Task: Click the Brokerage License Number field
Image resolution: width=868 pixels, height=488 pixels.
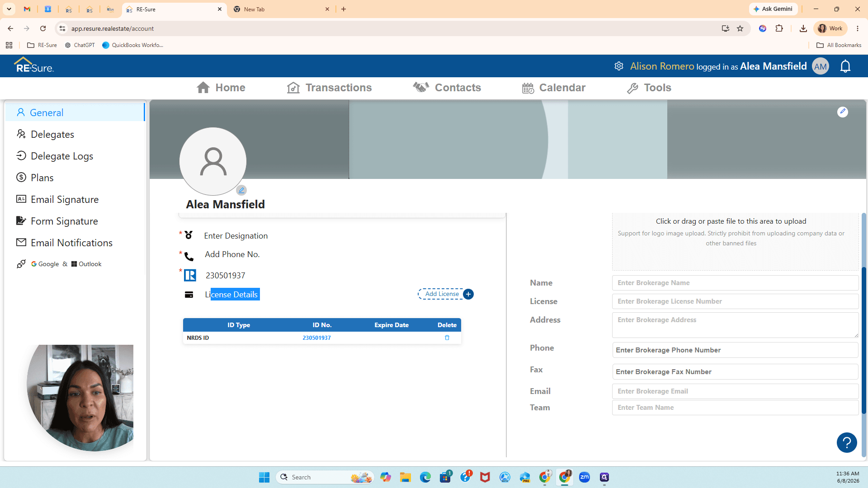Action: click(x=735, y=301)
